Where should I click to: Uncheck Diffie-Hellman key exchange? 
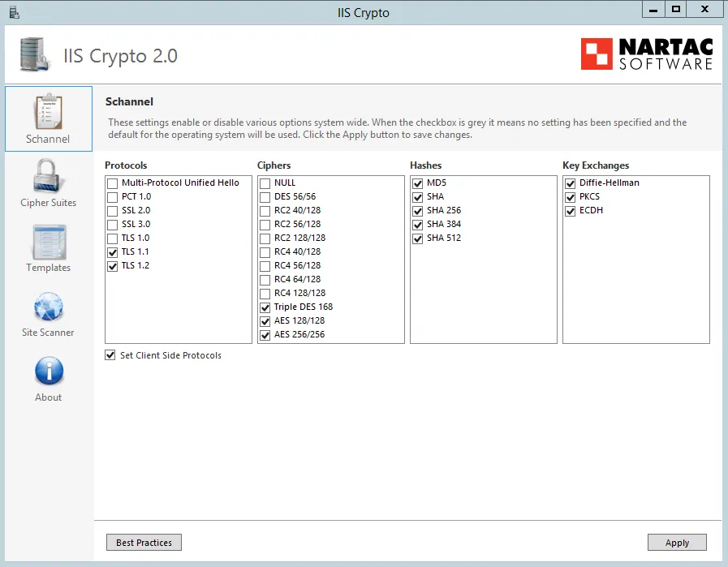pos(570,183)
